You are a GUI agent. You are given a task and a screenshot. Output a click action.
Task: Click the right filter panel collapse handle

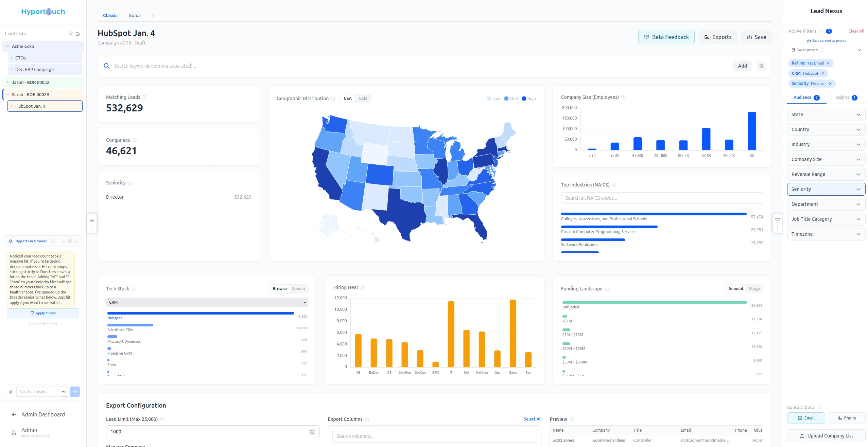pyautogui.click(x=777, y=223)
